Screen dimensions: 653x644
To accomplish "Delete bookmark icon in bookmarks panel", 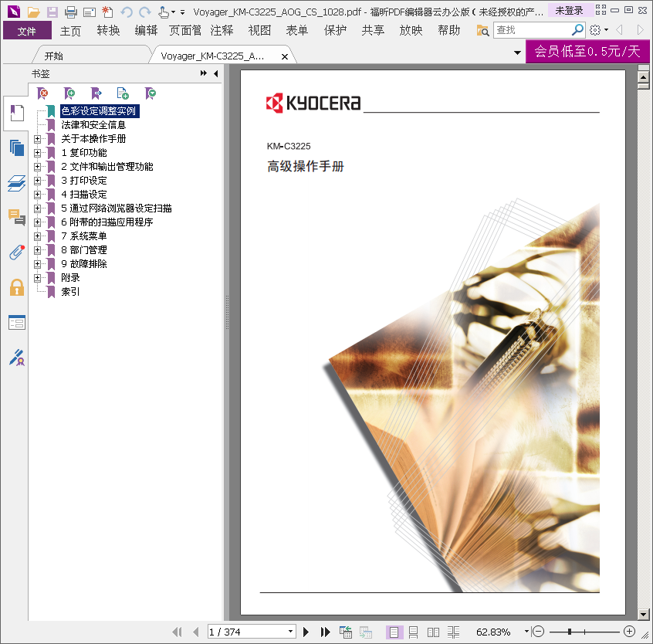I will click(42, 93).
